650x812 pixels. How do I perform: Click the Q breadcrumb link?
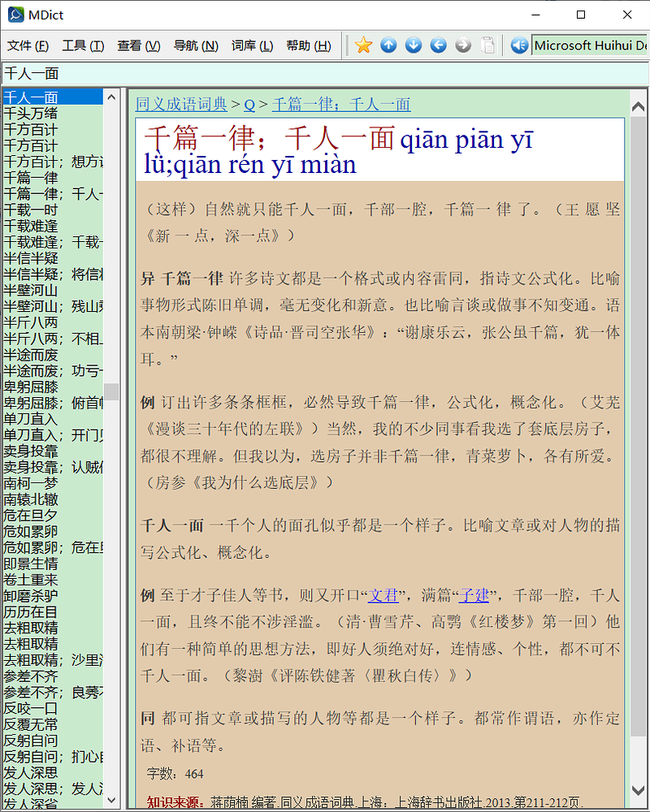pyautogui.click(x=249, y=105)
